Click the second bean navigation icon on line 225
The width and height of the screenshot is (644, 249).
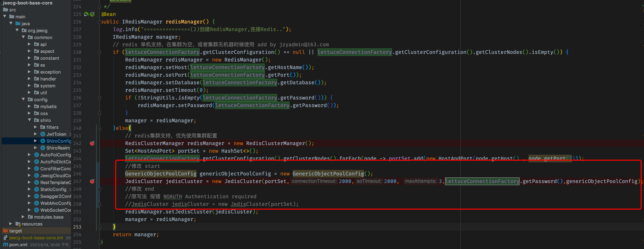click(92, 14)
